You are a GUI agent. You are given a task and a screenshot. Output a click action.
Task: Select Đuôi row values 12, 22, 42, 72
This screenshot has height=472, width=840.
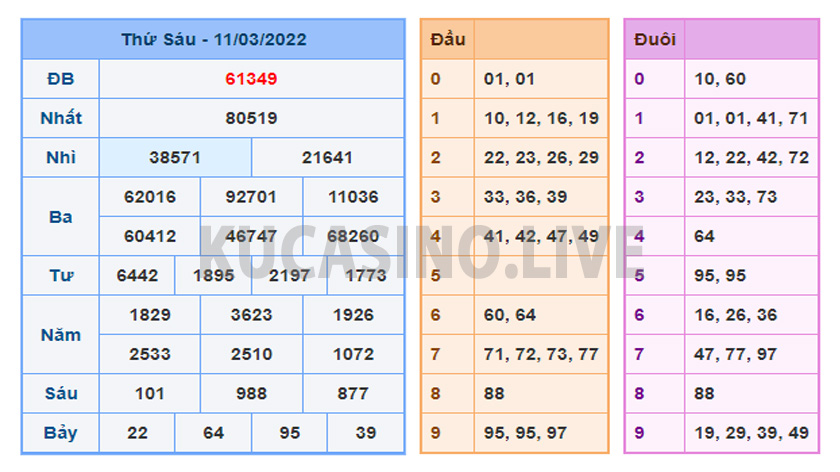click(752, 158)
